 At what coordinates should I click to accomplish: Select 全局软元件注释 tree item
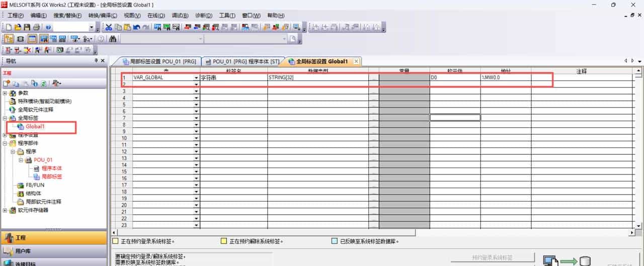35,110
